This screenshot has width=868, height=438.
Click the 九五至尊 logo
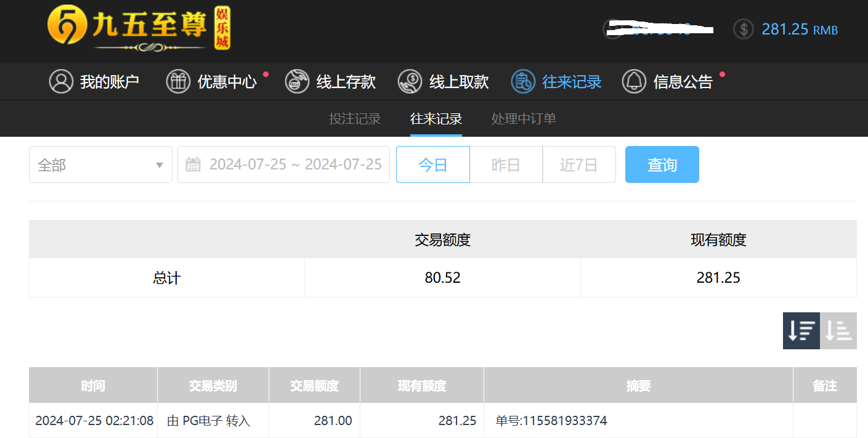pos(139,29)
